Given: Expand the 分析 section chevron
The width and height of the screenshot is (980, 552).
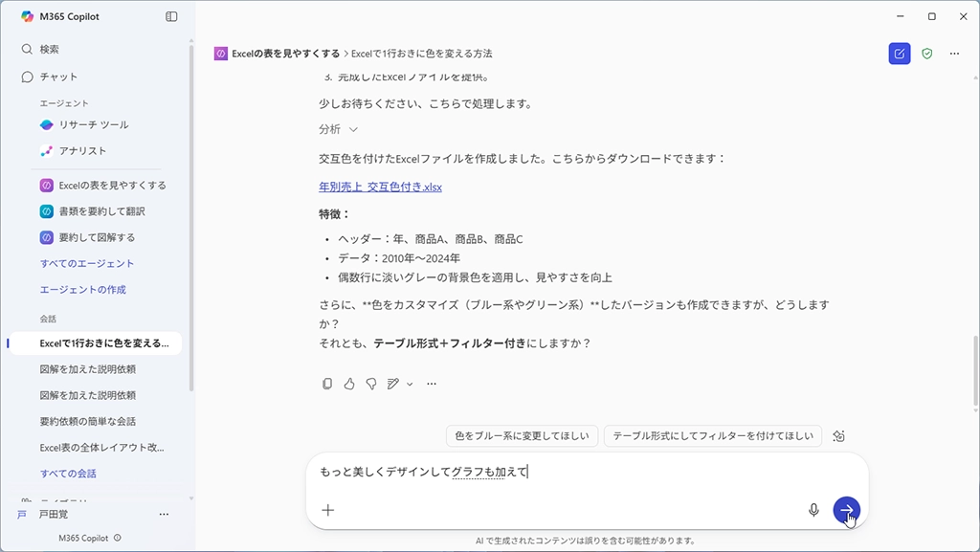Looking at the screenshot, I should click(x=353, y=129).
